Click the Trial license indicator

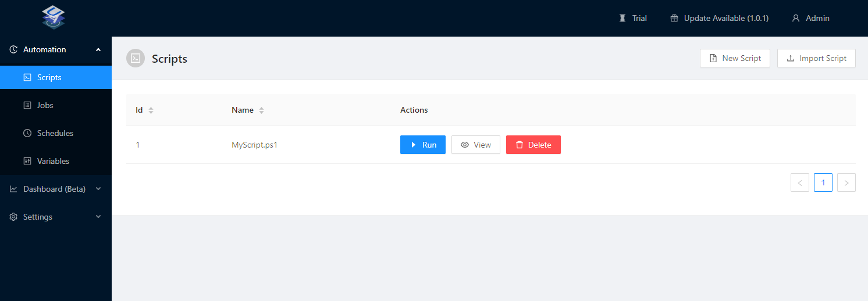(633, 18)
